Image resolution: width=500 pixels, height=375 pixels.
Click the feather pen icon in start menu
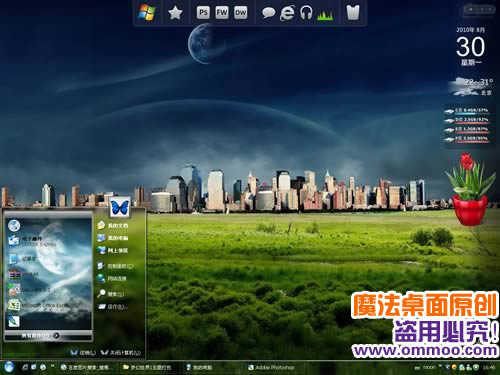tap(14, 321)
